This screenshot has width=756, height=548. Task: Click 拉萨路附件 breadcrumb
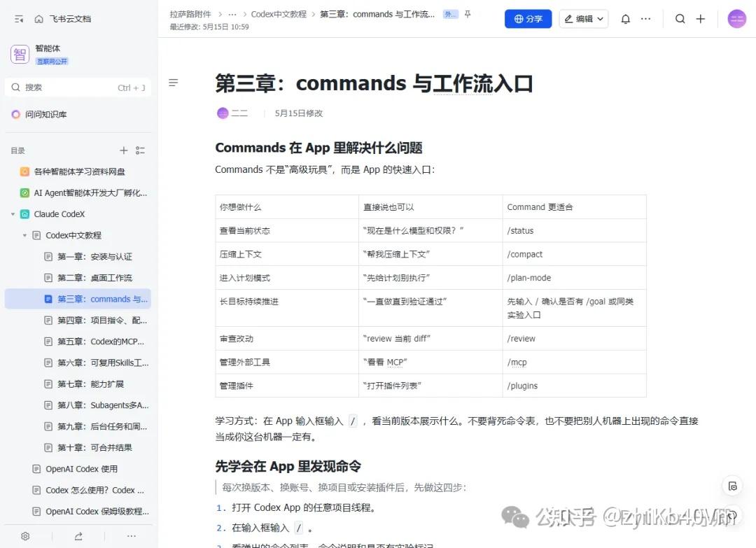tap(190, 14)
